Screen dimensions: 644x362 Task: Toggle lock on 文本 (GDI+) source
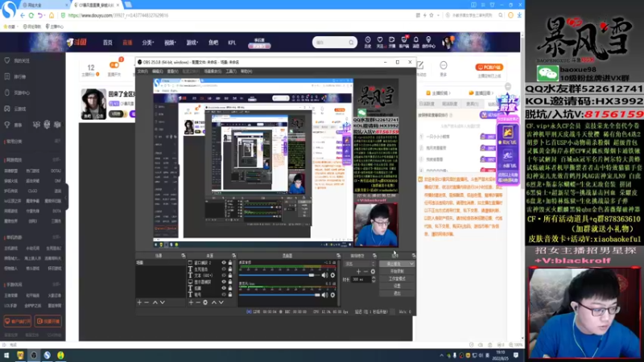coord(230,275)
